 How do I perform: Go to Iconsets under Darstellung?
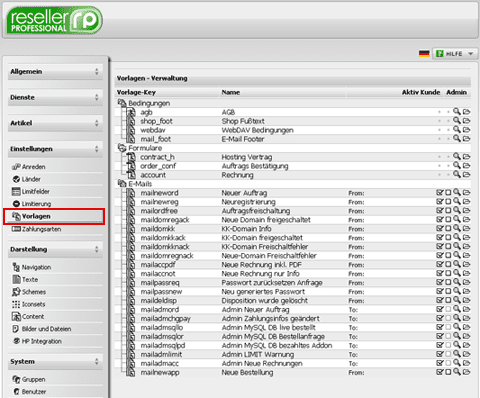[x=29, y=304]
